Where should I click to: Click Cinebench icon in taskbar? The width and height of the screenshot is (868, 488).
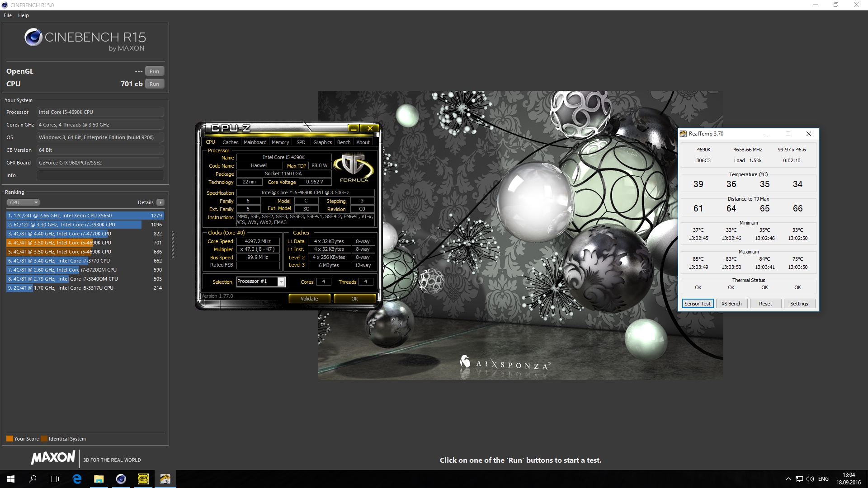tap(121, 479)
